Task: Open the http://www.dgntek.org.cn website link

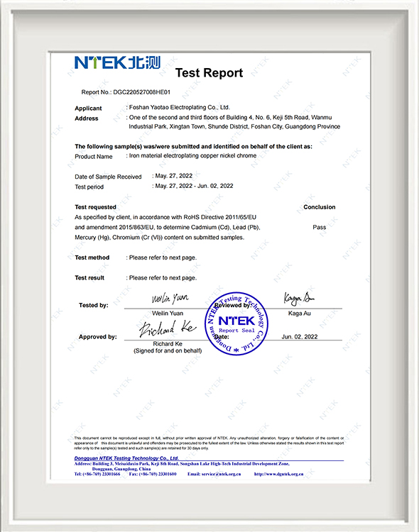Action: [278, 474]
